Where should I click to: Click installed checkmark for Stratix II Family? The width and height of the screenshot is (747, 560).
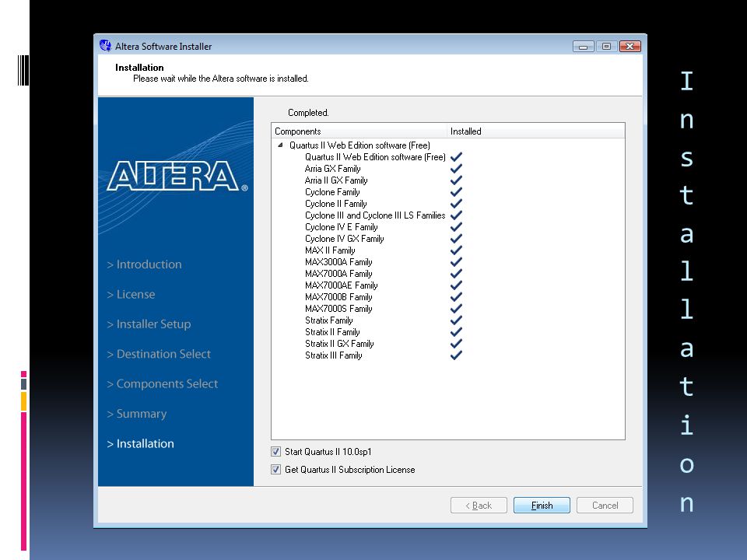456,332
